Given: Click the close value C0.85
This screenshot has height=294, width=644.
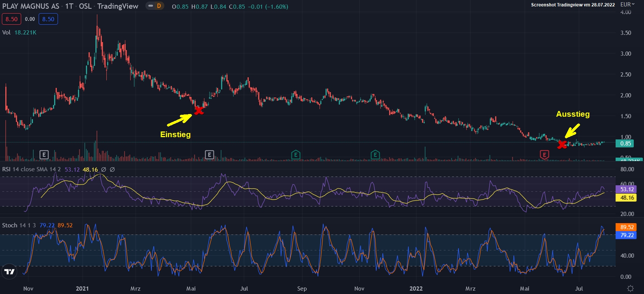Looking at the screenshot, I should pos(237,6).
